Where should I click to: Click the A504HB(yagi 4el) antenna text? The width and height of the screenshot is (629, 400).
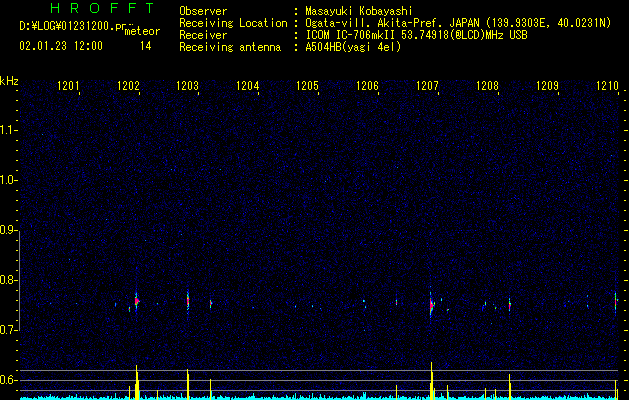coord(353,47)
